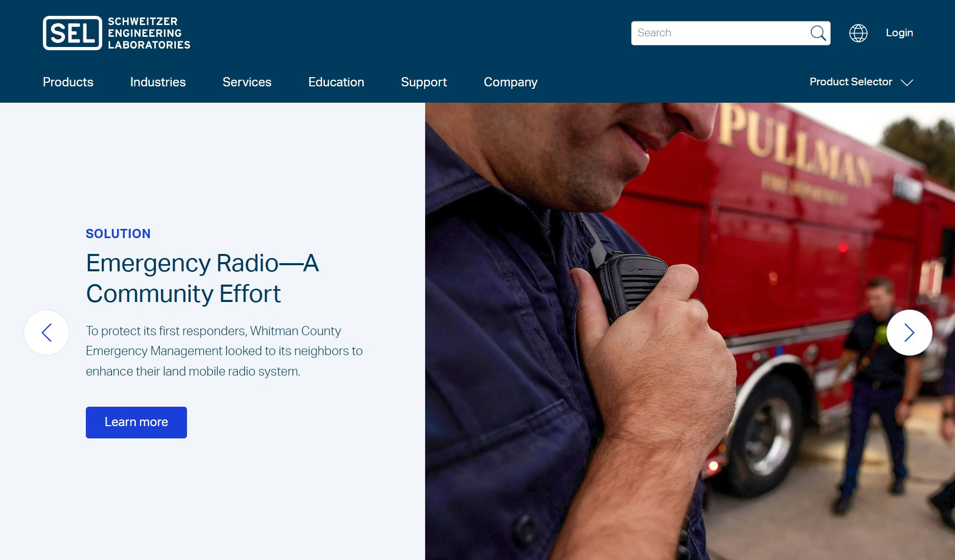This screenshot has width=955, height=560.
Task: Focus the Search input field
Action: [720, 33]
